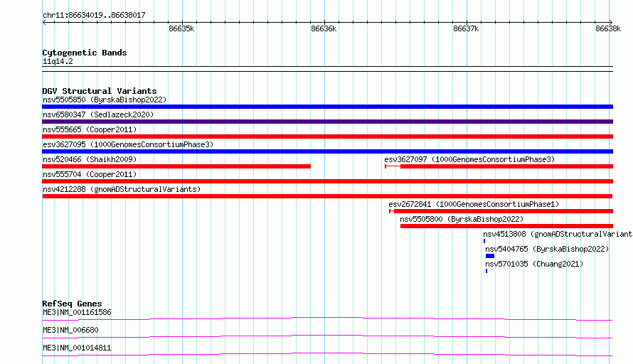Click the small blue nsv5701035 variant mark
The image size is (633, 364).
(x=486, y=271)
